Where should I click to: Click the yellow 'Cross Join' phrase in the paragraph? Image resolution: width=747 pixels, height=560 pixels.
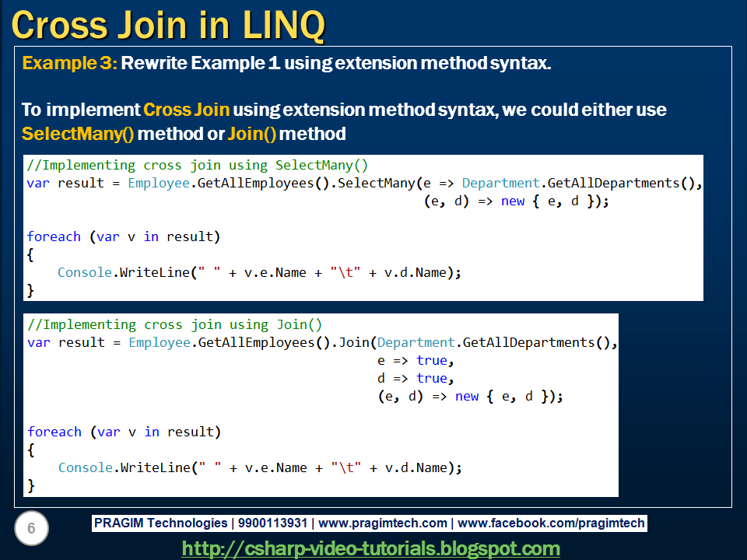186,110
